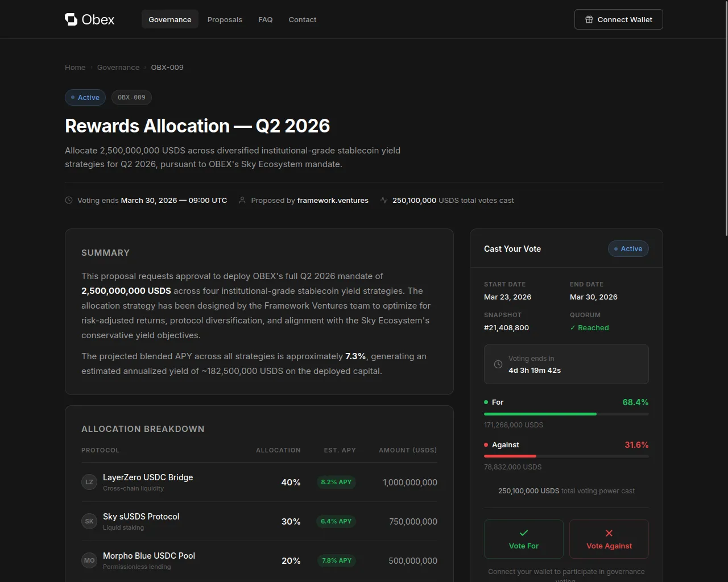Open the Governance nav tab
The height and width of the screenshot is (582, 728).
pos(169,19)
